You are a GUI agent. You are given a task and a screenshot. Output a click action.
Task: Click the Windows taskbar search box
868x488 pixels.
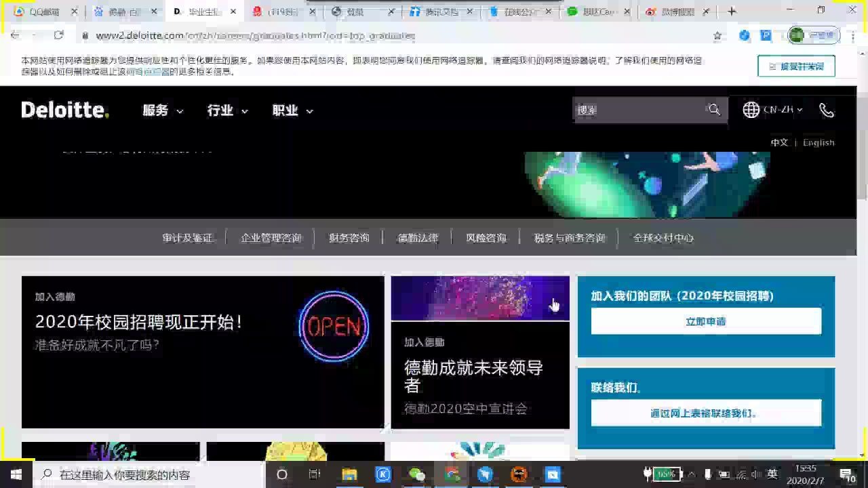pyautogui.click(x=150, y=474)
